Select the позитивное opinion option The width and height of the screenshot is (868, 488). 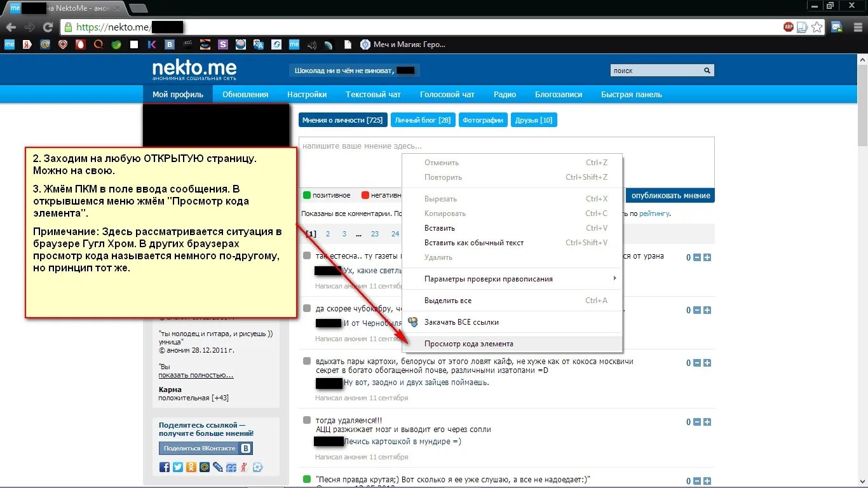[327, 195]
